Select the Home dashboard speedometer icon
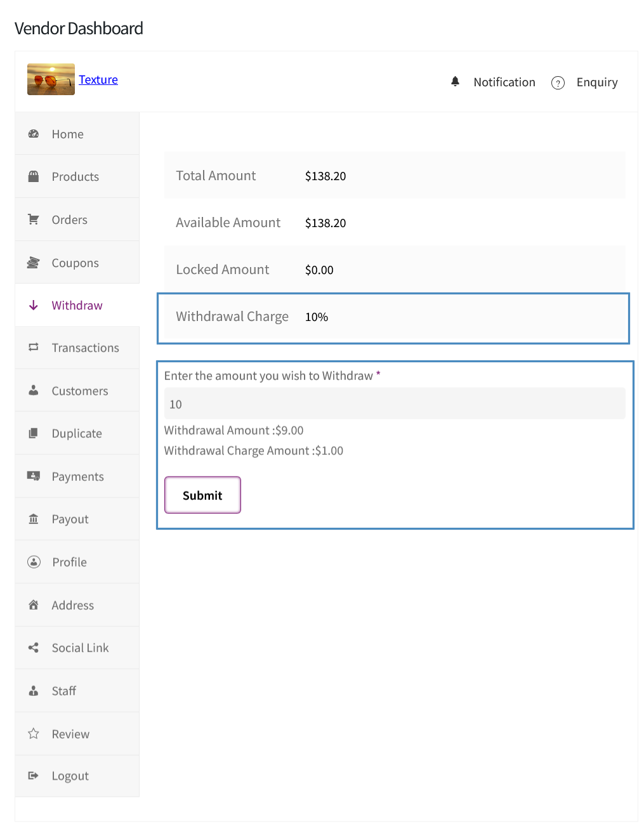The height and width of the screenshot is (838, 644). click(x=33, y=133)
